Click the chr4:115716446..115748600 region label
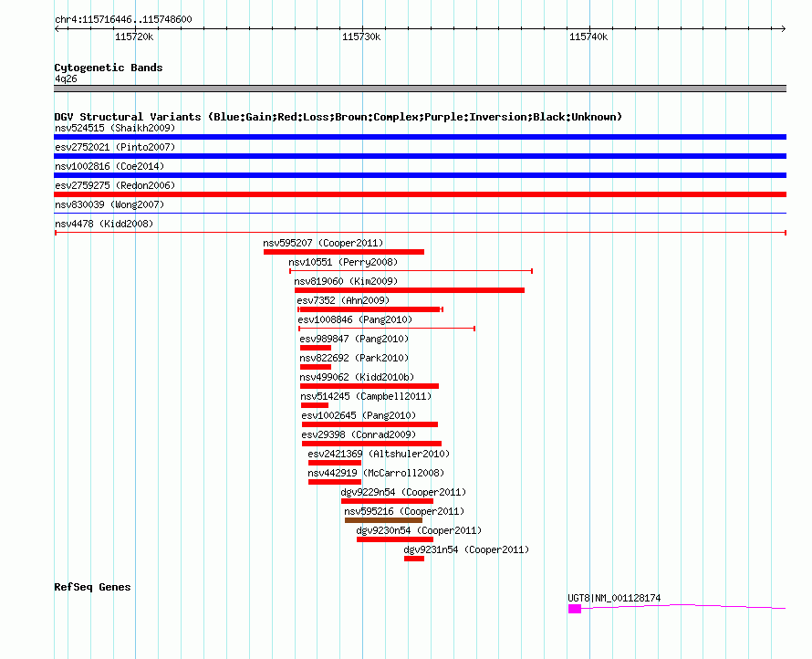This screenshot has width=812, height=659. click(x=123, y=19)
